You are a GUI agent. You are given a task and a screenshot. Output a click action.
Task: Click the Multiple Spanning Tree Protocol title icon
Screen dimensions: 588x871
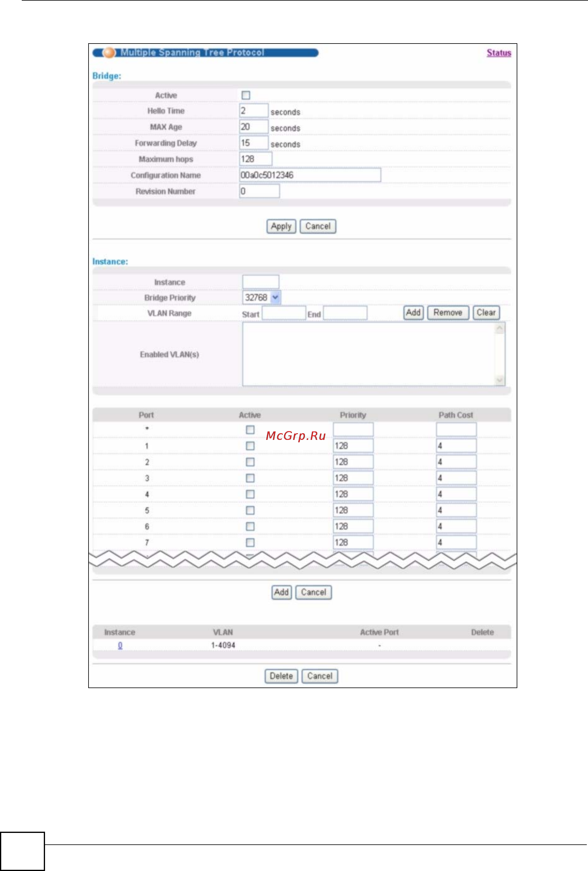point(109,53)
